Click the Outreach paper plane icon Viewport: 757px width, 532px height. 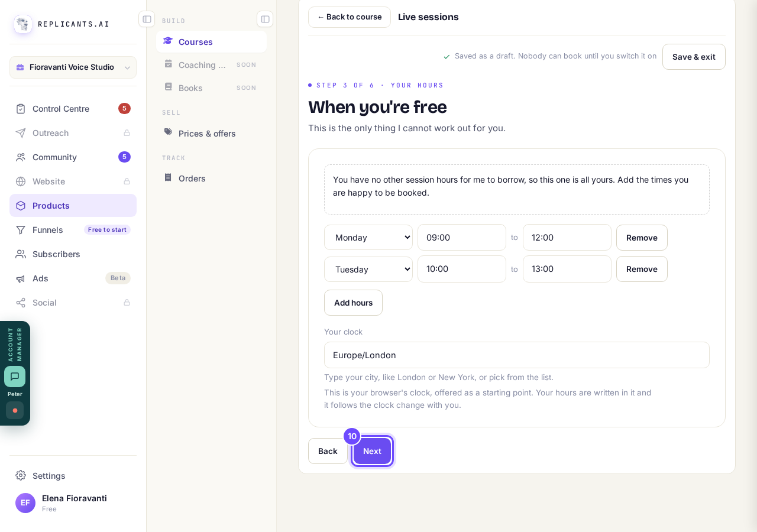21,133
